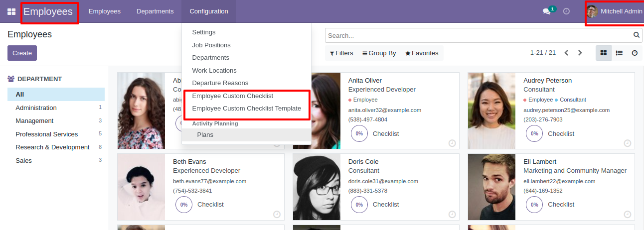Open the Departments top menu

pos(155,11)
